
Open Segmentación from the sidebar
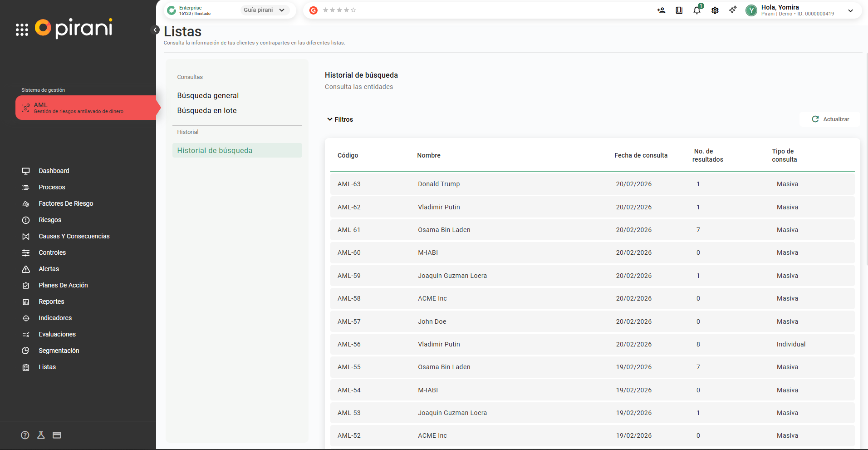point(59,351)
